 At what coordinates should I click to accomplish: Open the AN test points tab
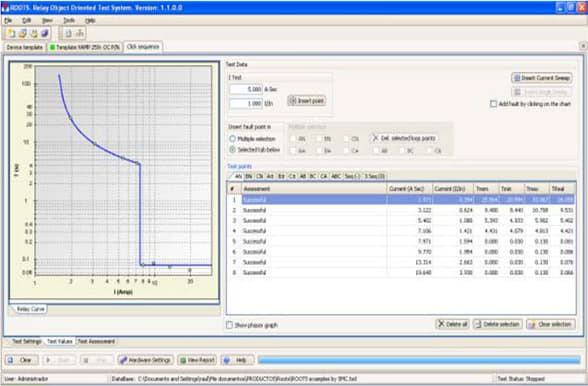pyautogui.click(x=238, y=176)
